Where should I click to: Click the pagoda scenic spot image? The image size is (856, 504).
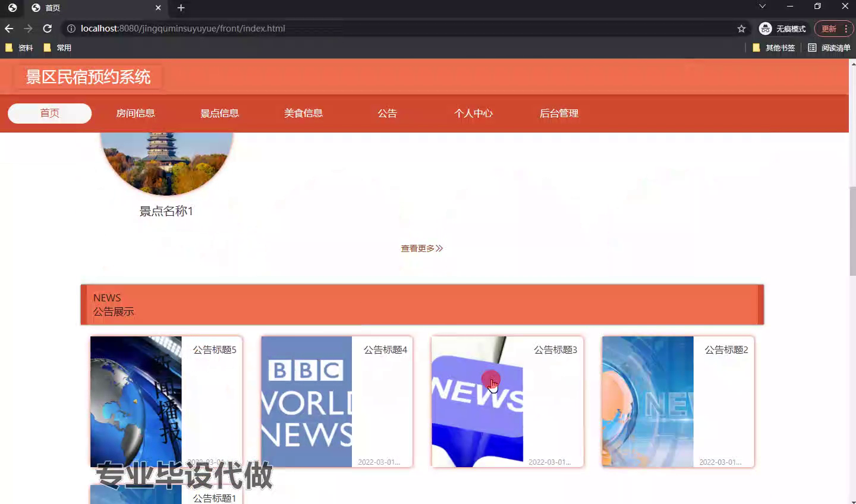(x=166, y=163)
